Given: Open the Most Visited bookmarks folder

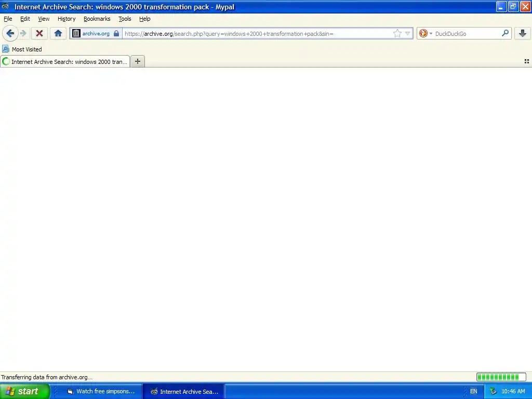Looking at the screenshot, I should pos(22,49).
